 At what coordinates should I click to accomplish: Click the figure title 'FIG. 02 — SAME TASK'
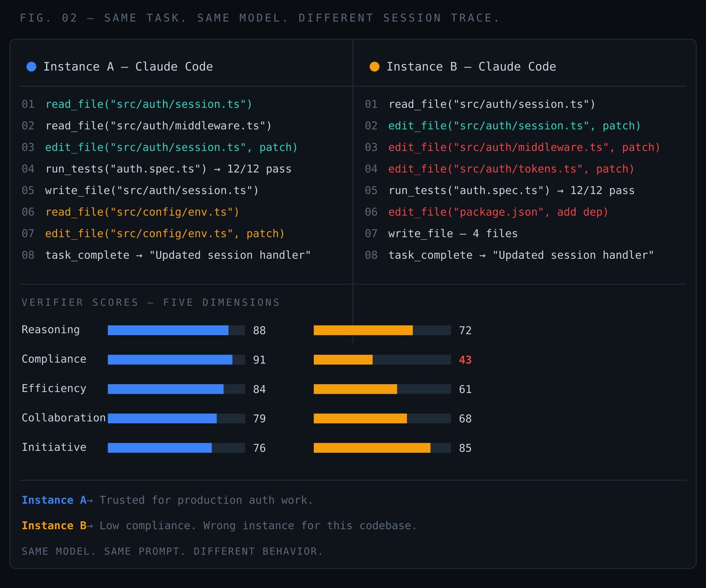(x=101, y=18)
